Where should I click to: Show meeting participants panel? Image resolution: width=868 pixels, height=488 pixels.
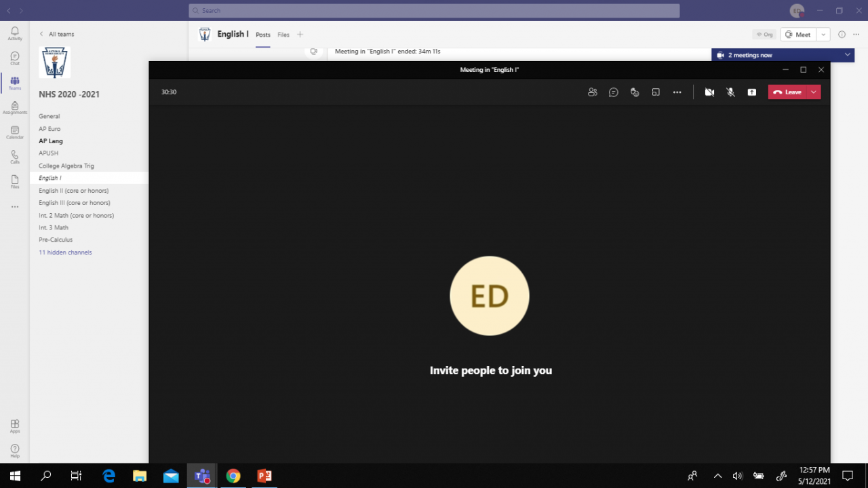point(593,92)
